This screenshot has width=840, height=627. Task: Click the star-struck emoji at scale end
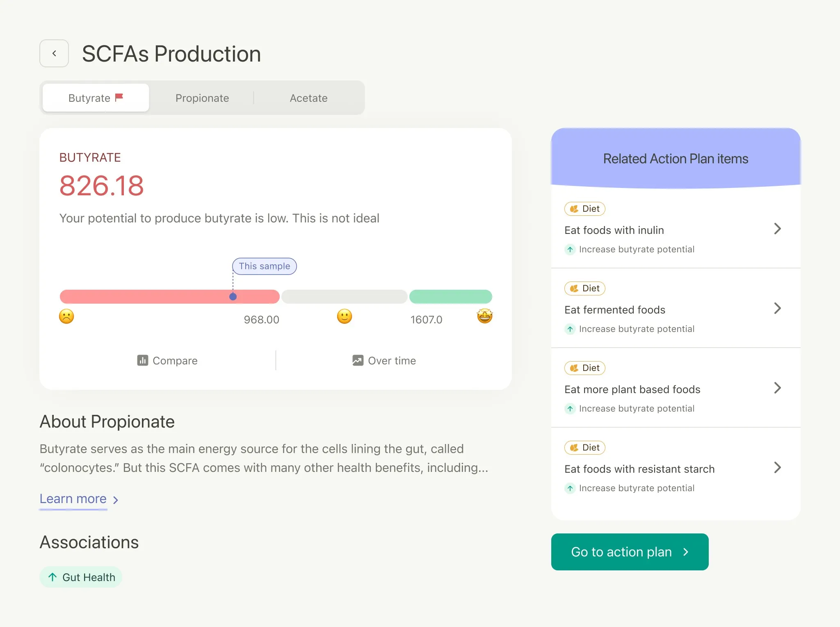point(484,316)
